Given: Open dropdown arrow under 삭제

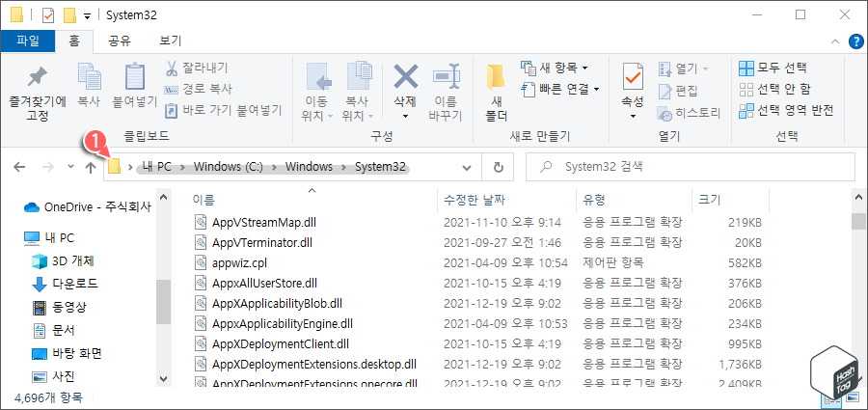Looking at the screenshot, I should (x=405, y=117).
